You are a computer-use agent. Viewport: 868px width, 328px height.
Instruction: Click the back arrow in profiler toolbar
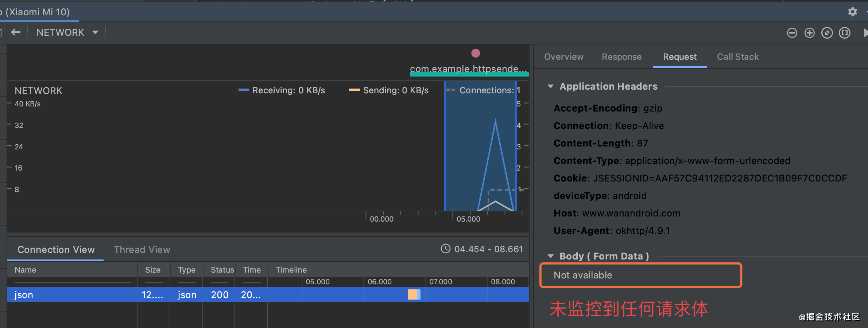coord(16,32)
